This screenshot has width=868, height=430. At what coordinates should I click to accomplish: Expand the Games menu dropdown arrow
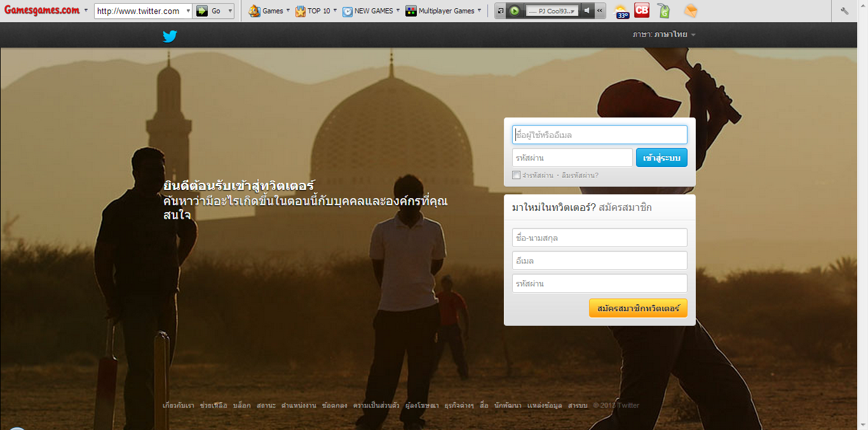click(x=288, y=11)
